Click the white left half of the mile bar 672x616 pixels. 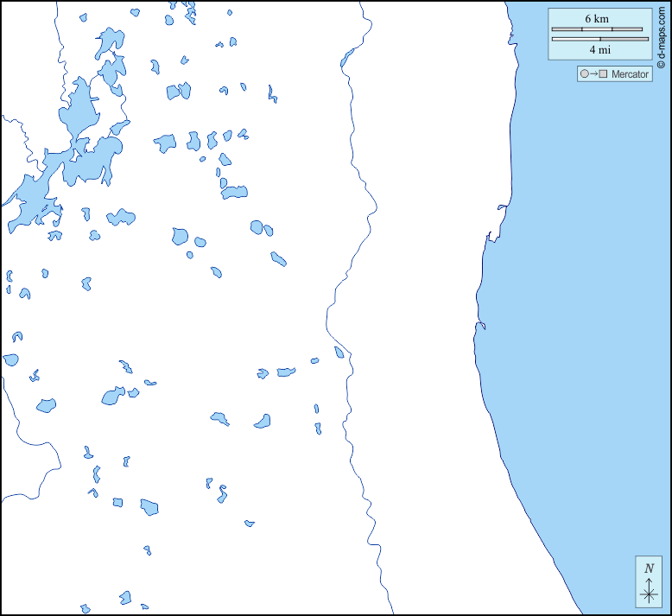coord(575,39)
